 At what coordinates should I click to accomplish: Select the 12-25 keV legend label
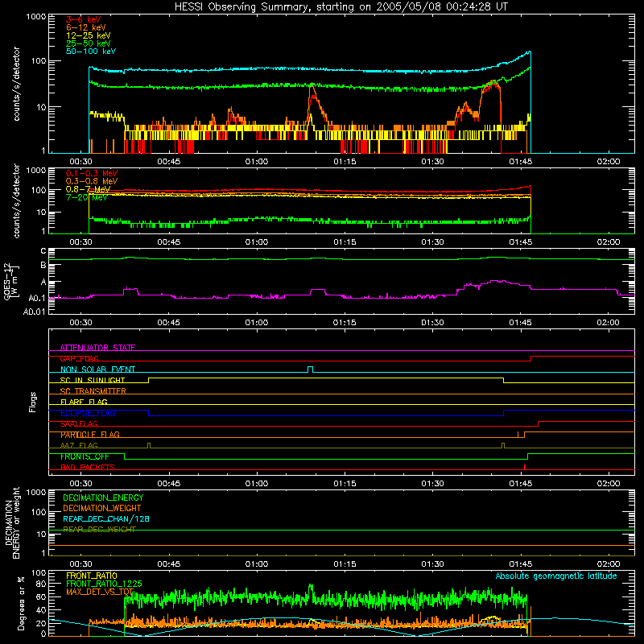point(88,35)
